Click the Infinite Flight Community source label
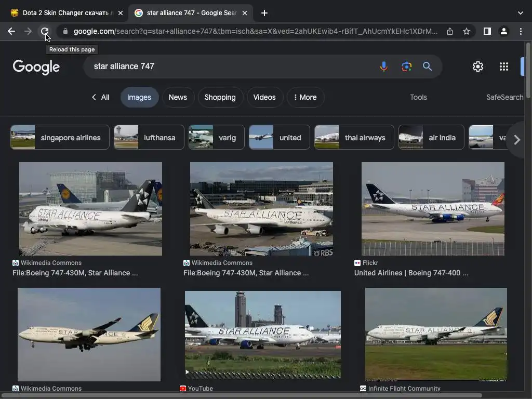Image resolution: width=532 pixels, height=399 pixels. (x=404, y=389)
